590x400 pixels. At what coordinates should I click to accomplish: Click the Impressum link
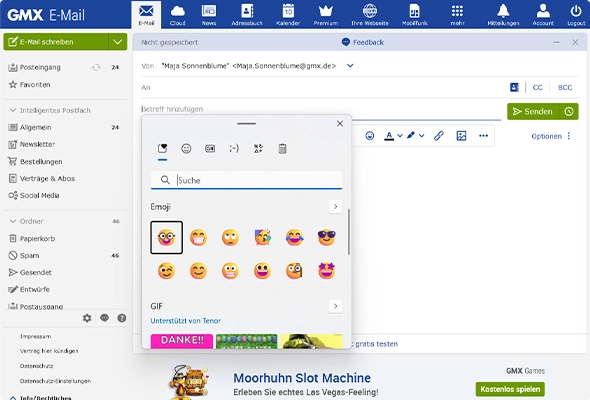pos(35,336)
